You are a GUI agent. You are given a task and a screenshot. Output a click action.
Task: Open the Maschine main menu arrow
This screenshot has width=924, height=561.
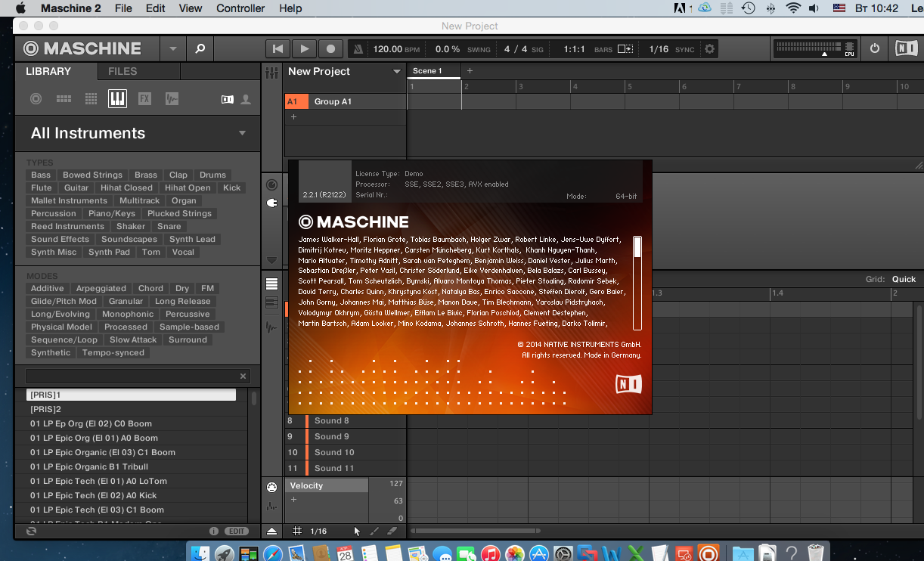tap(172, 48)
